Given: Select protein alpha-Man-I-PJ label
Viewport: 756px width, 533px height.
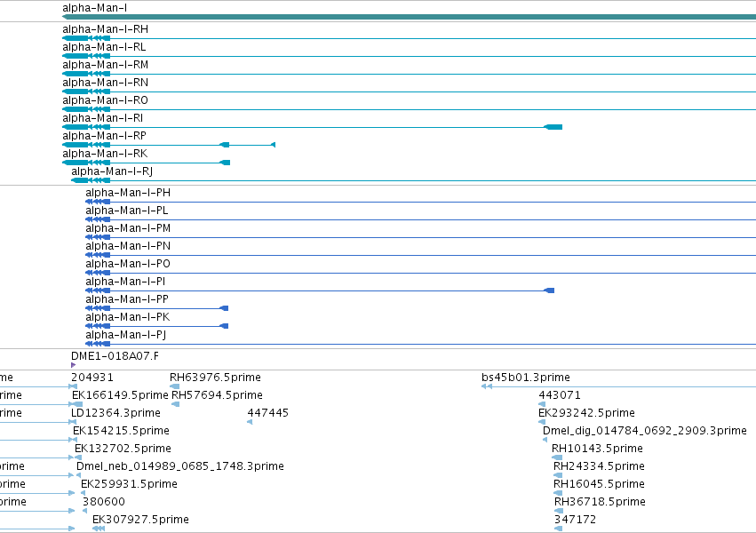Looking at the screenshot, I should [126, 336].
